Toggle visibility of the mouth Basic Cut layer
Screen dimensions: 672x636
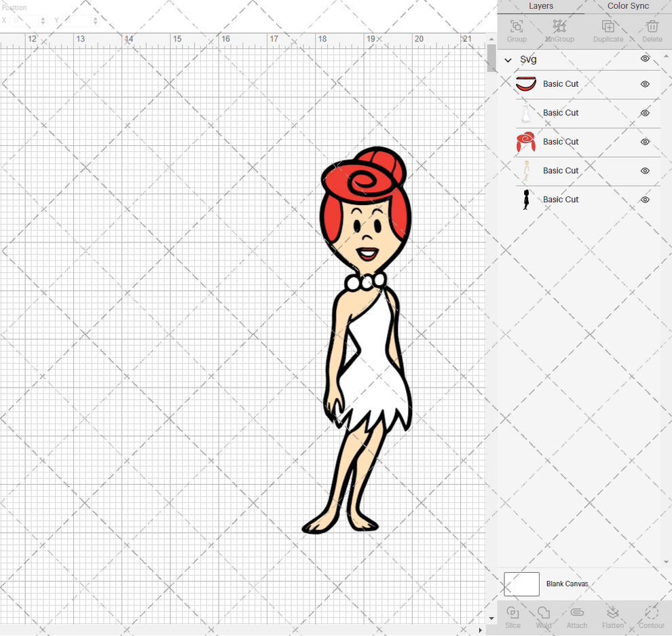point(645,84)
